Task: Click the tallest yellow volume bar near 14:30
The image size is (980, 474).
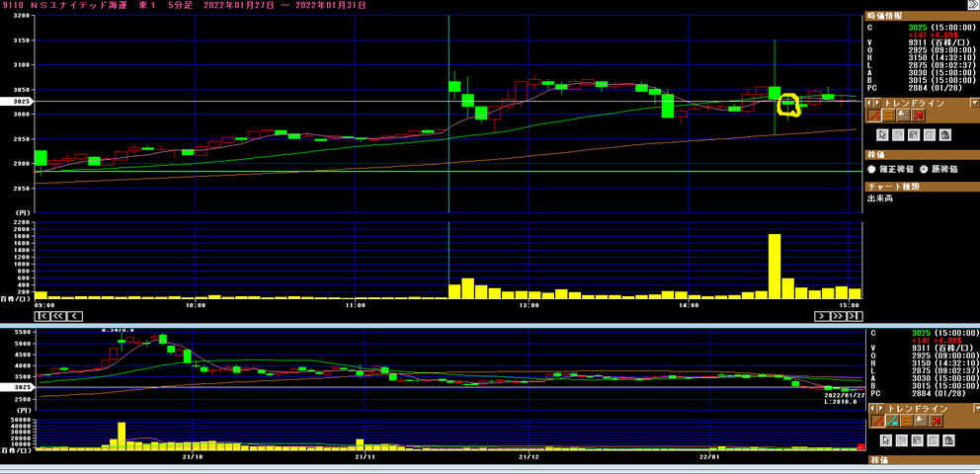Action: point(775,267)
